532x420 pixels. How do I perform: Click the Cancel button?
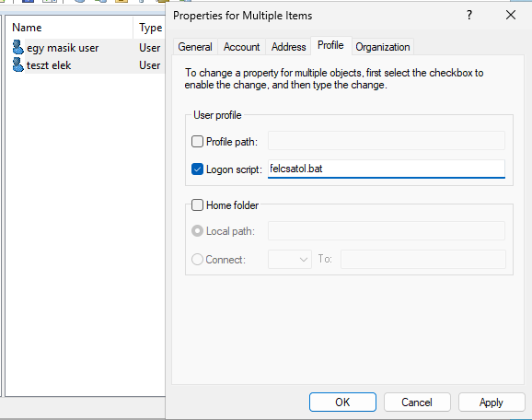[x=417, y=402]
